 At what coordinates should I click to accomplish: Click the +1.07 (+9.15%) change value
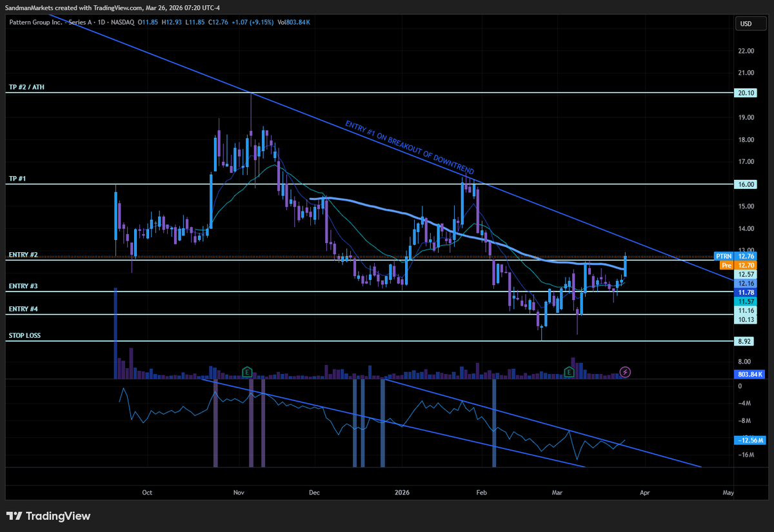[x=252, y=22]
